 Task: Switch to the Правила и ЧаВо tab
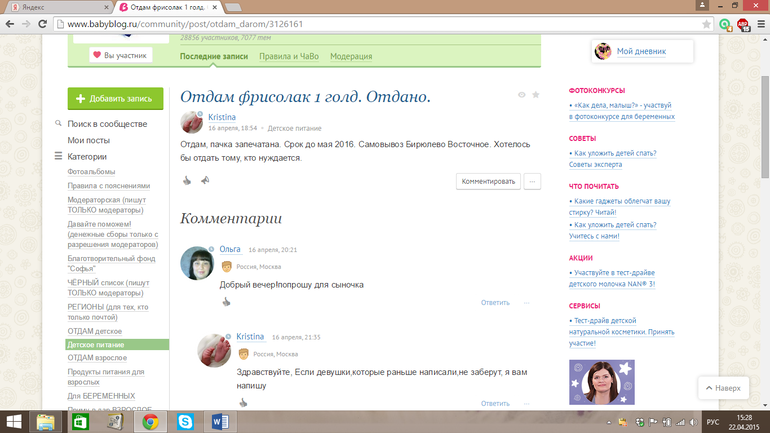click(x=288, y=57)
